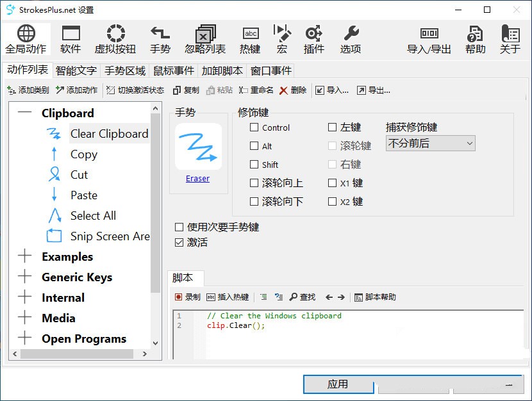532x401 pixels.
Task: Switch to the 窗口事件 tab
Action: coord(270,70)
